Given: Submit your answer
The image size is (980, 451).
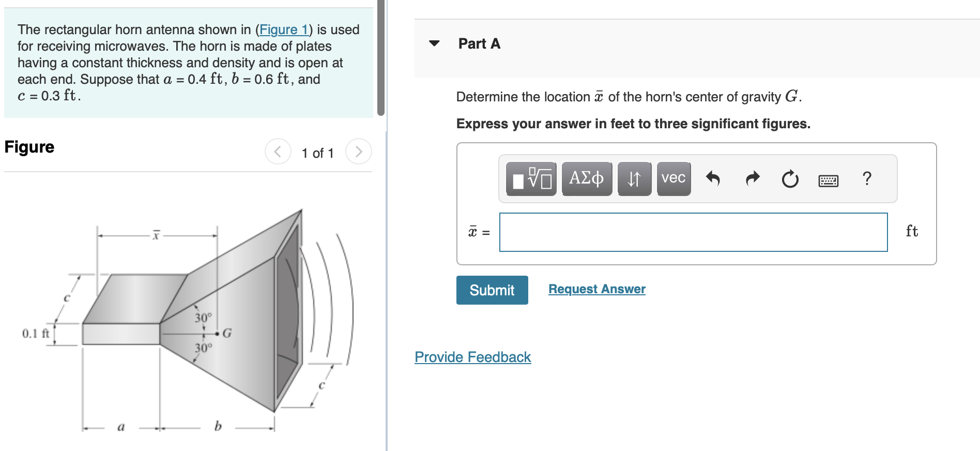Looking at the screenshot, I should [x=492, y=290].
